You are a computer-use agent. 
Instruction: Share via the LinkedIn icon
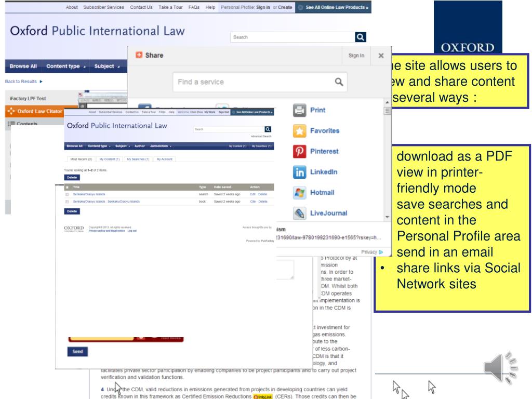(x=299, y=172)
